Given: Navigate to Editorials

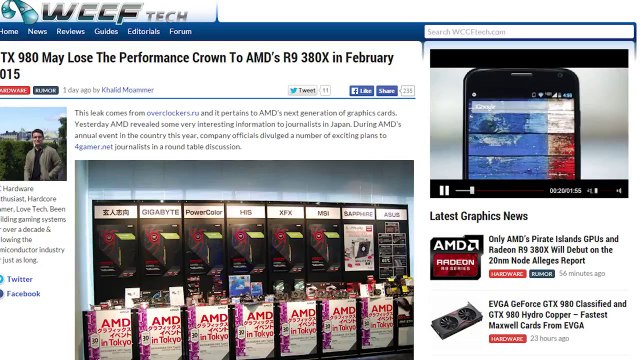Looking at the screenshot, I should (x=144, y=31).
